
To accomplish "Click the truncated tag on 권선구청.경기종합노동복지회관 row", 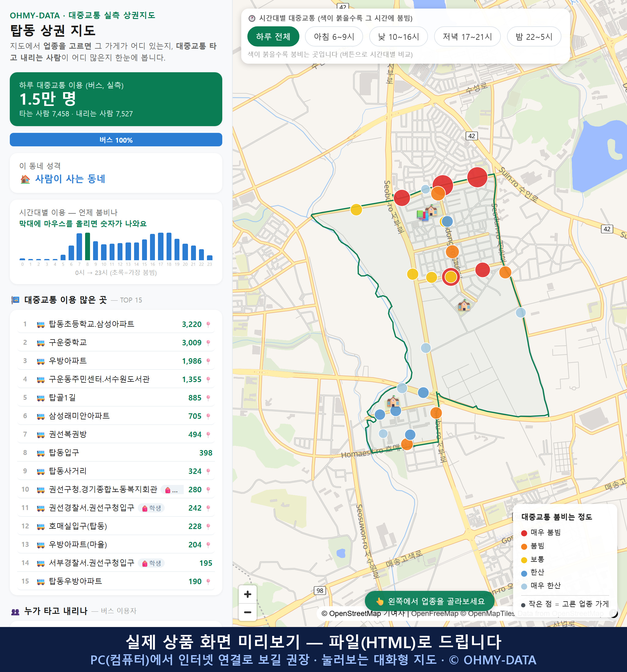I will pyautogui.click(x=172, y=490).
